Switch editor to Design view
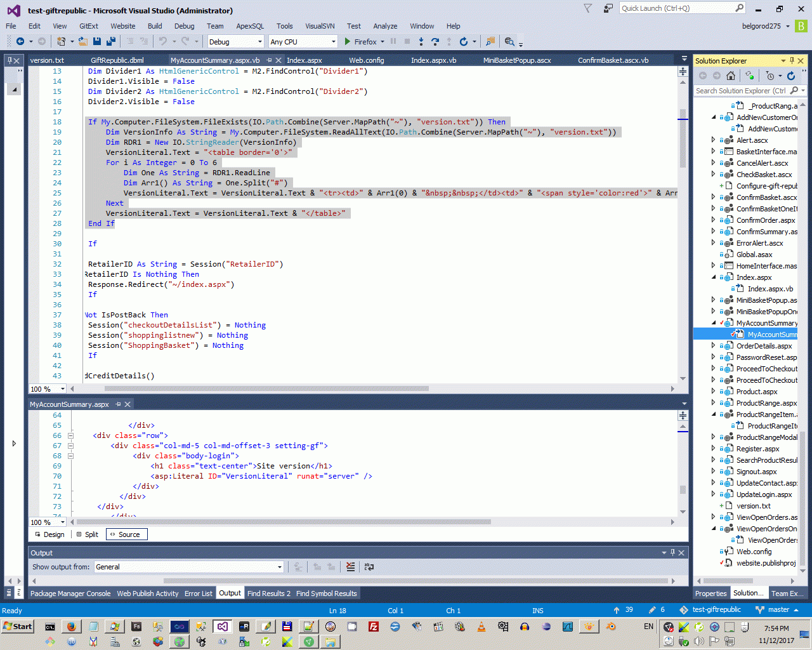The width and height of the screenshot is (812, 650). [49, 534]
